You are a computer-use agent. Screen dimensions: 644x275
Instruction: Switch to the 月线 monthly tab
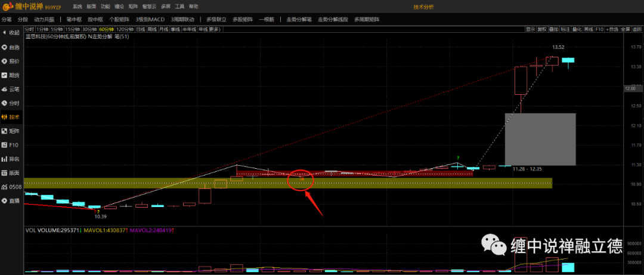click(164, 29)
